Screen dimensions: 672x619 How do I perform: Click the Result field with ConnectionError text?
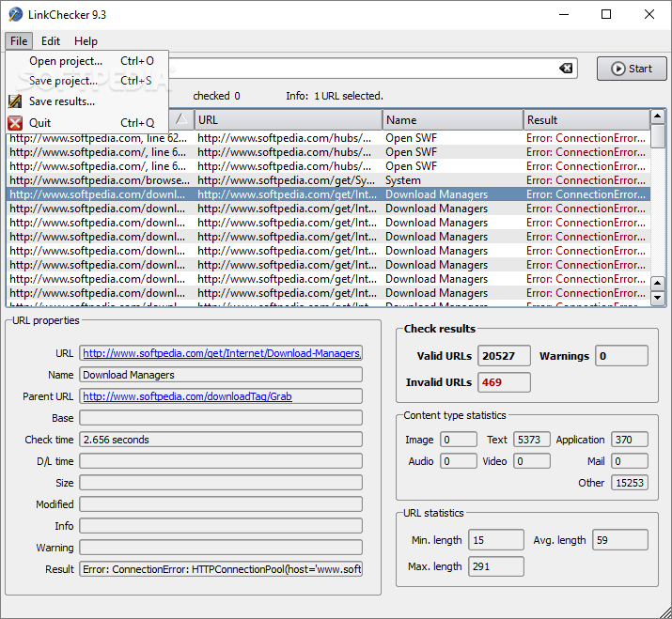pyautogui.click(x=221, y=569)
